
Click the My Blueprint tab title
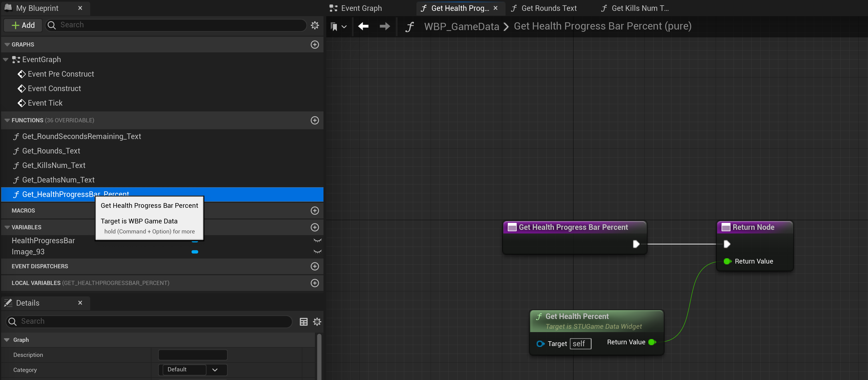tap(37, 8)
